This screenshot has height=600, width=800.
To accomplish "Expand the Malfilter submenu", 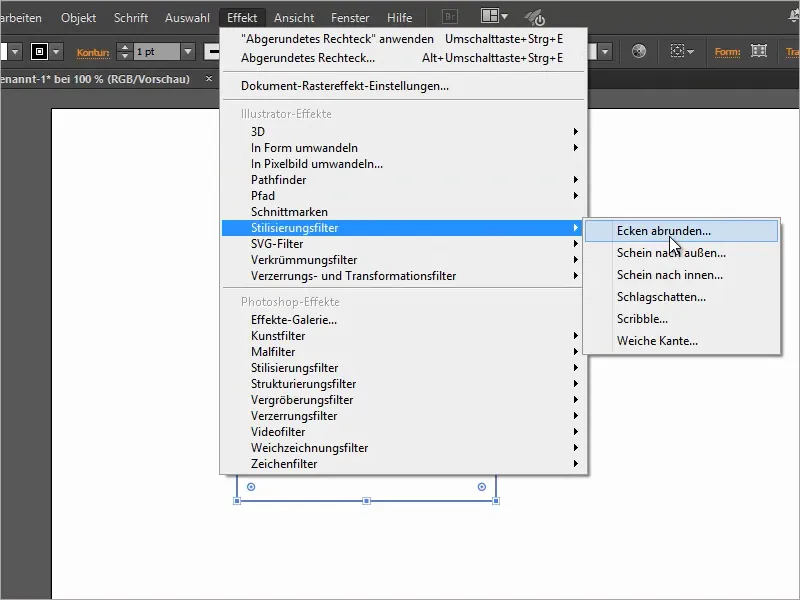I will pyautogui.click(x=403, y=352).
